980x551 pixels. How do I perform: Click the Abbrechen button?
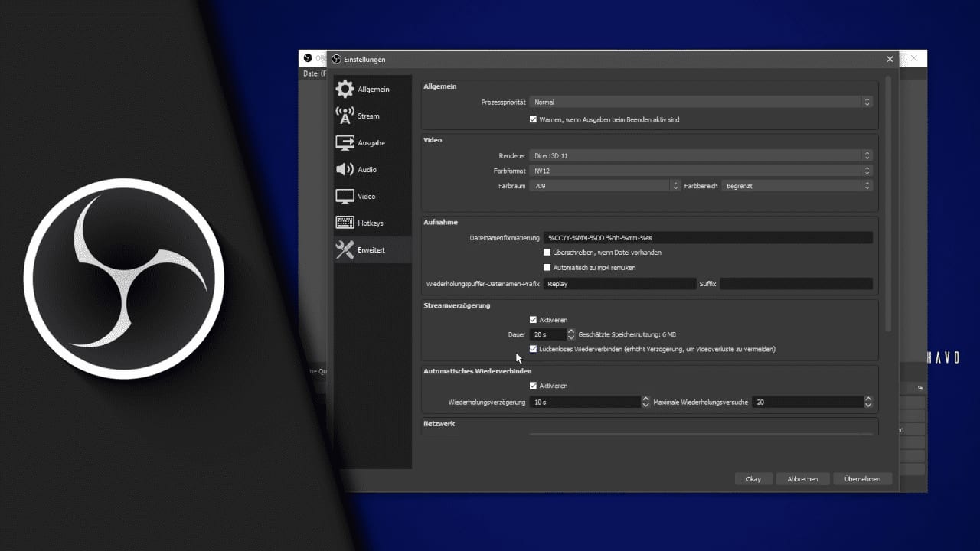(x=802, y=479)
